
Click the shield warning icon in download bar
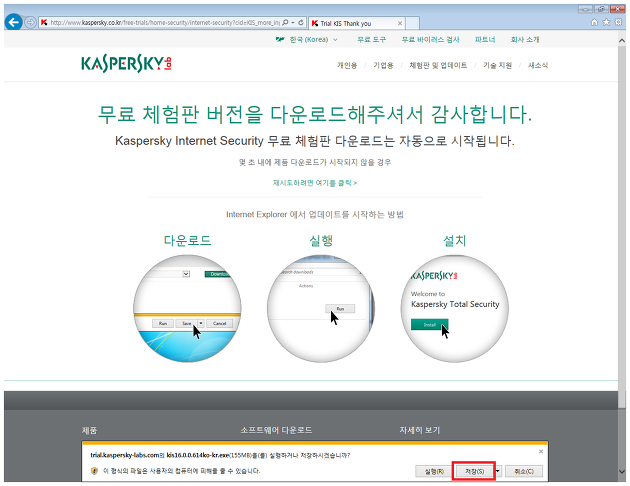click(x=94, y=471)
